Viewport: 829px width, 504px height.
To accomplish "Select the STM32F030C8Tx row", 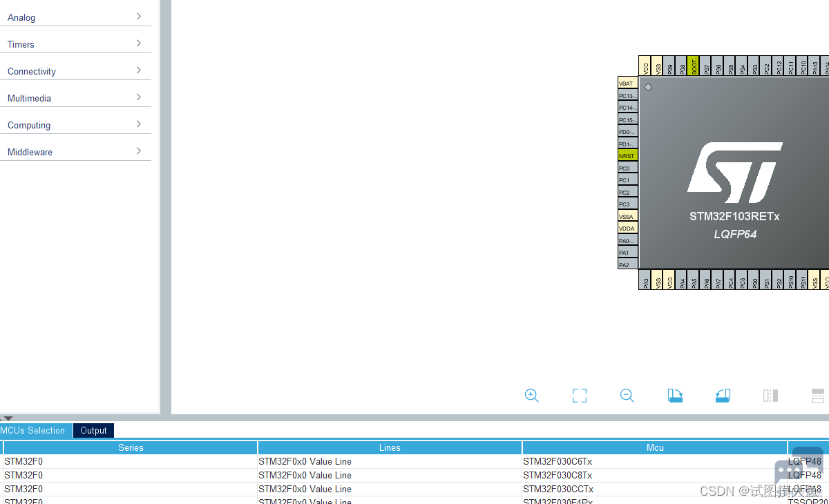I will coord(414,475).
